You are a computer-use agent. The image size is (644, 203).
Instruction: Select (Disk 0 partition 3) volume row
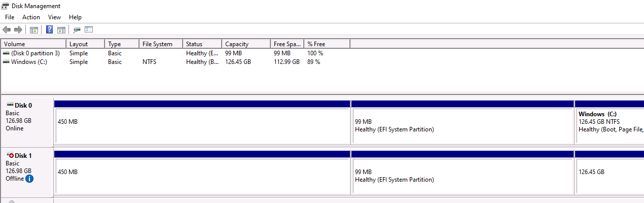35,53
